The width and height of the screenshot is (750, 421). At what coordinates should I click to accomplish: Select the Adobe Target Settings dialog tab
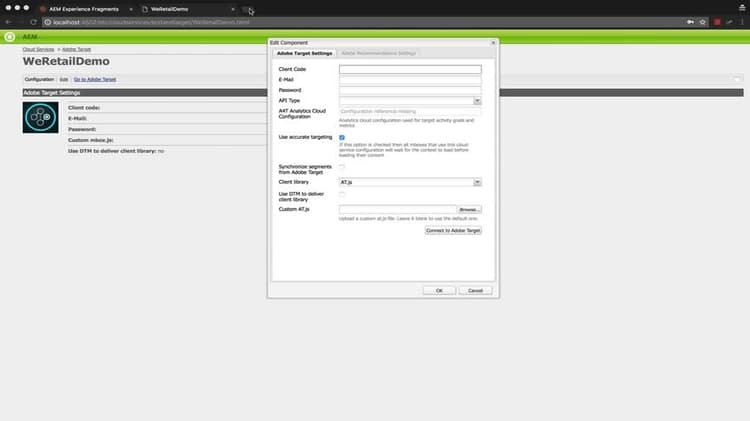(x=304, y=53)
